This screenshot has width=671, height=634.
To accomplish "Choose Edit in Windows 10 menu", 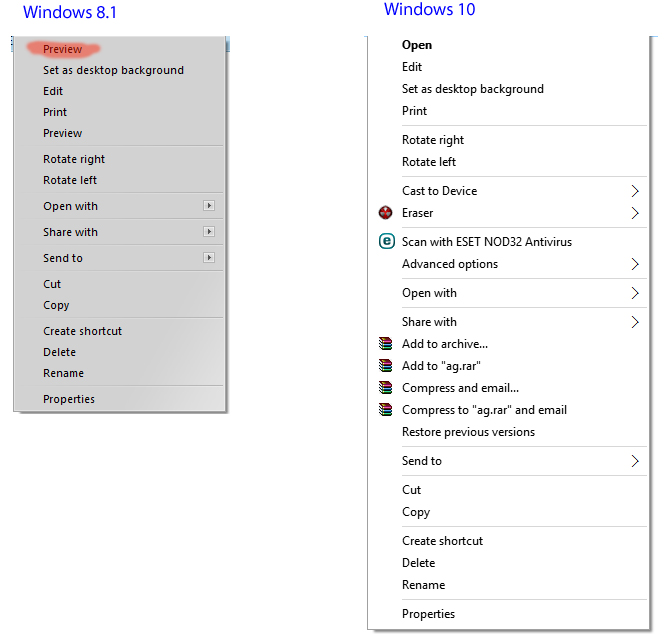I will pyautogui.click(x=412, y=67).
